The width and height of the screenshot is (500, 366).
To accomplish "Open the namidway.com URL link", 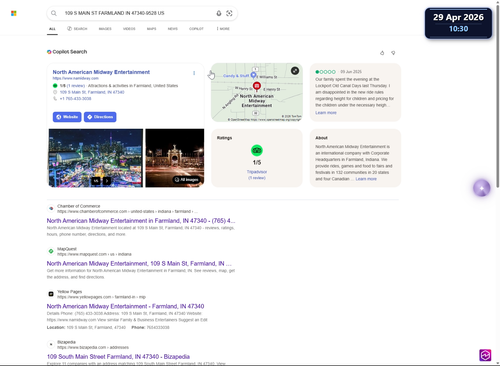I will click(x=76, y=78).
